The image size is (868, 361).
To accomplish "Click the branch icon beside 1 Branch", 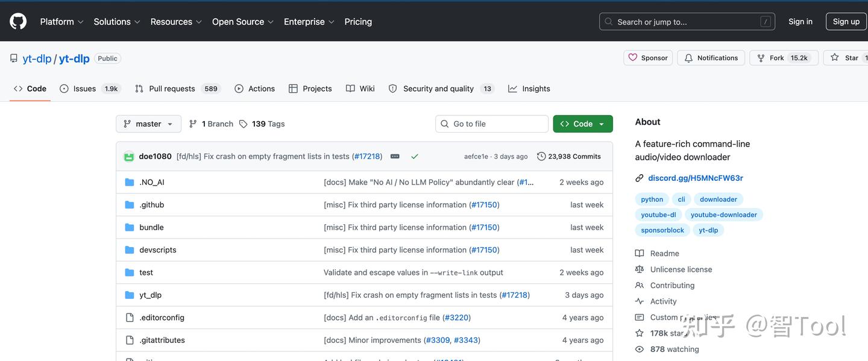I will 193,124.
